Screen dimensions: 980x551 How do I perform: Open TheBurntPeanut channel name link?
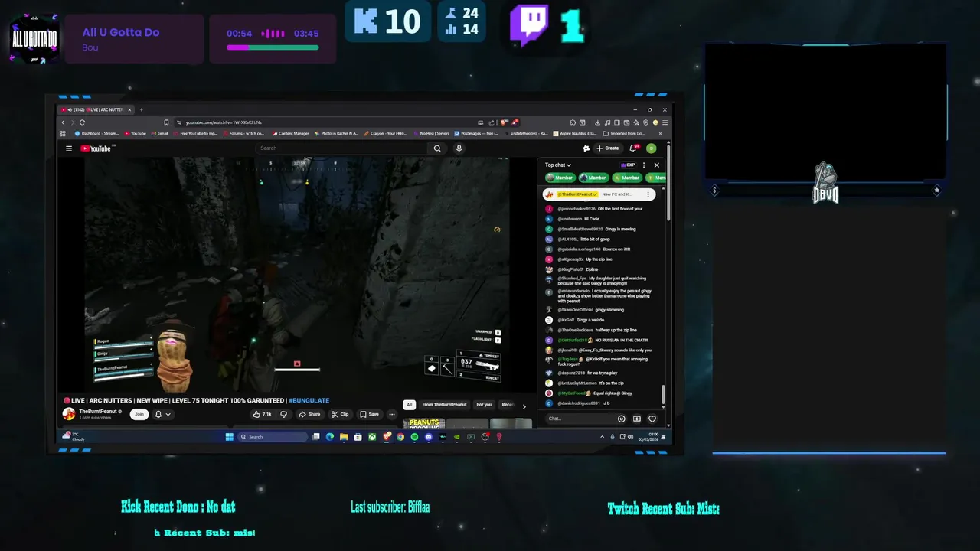(x=98, y=411)
